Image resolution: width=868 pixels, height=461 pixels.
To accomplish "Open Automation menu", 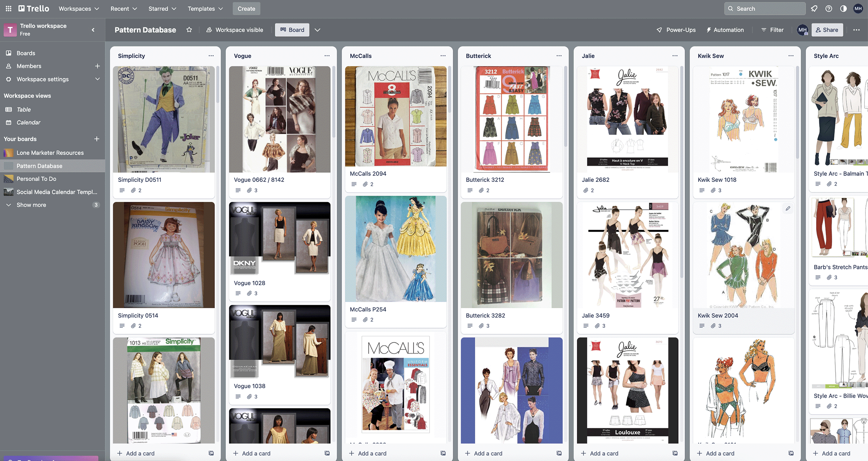I will [x=725, y=30].
